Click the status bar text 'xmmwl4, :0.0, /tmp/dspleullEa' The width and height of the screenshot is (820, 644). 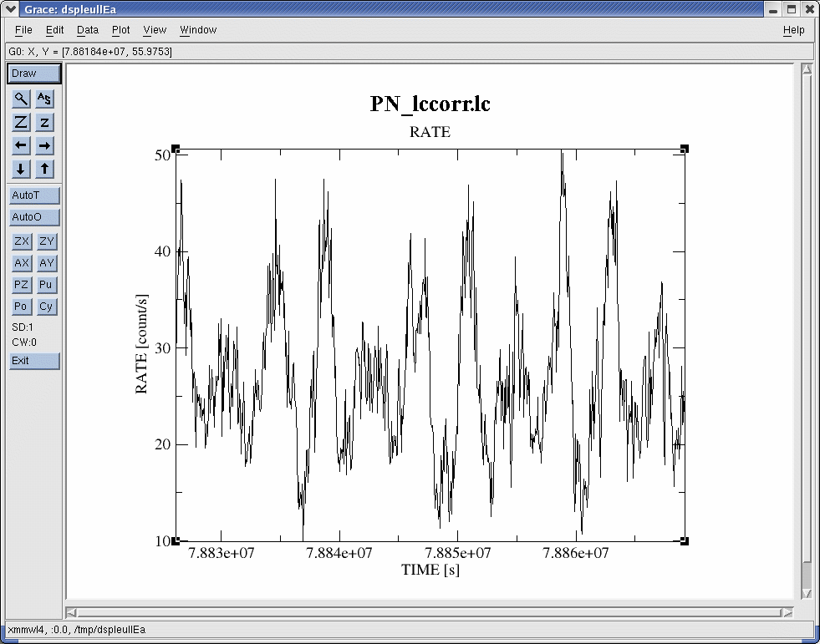click(76, 629)
